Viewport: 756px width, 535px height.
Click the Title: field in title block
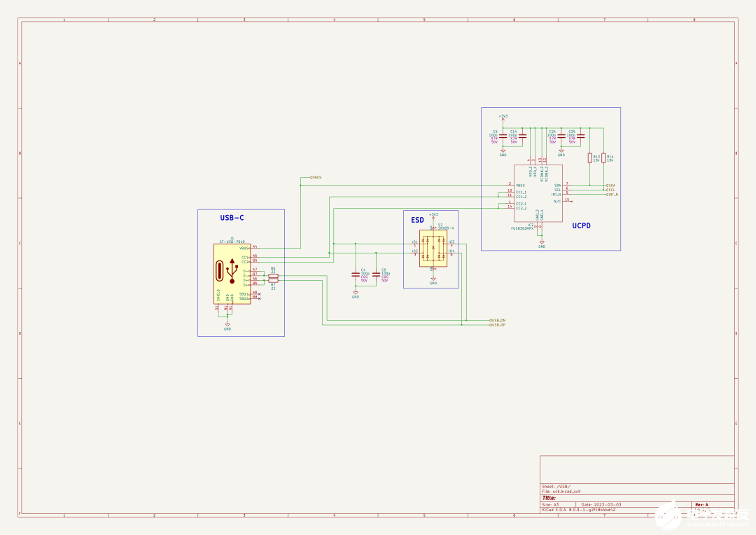pyautogui.click(x=549, y=498)
